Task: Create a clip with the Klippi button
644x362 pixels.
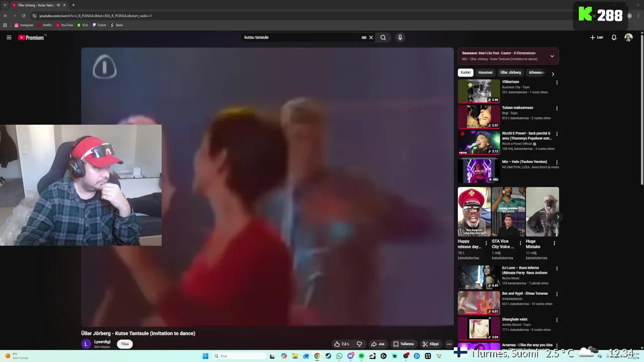Action: tap(431, 344)
